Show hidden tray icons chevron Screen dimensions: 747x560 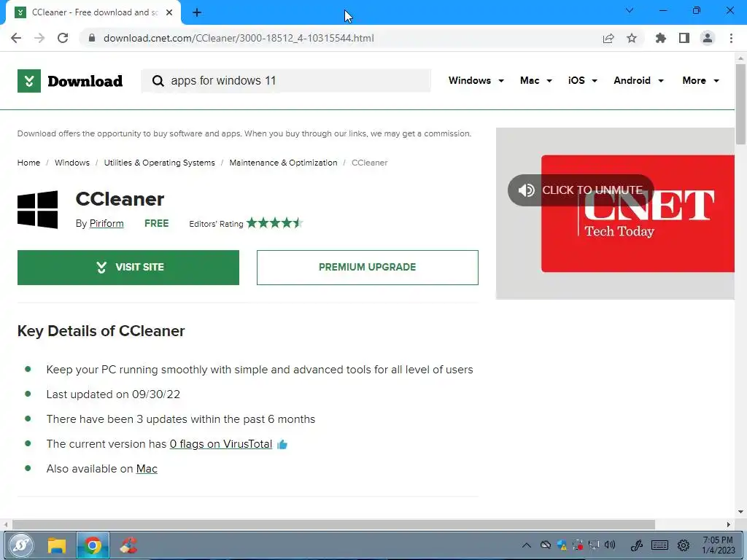pyautogui.click(x=527, y=545)
